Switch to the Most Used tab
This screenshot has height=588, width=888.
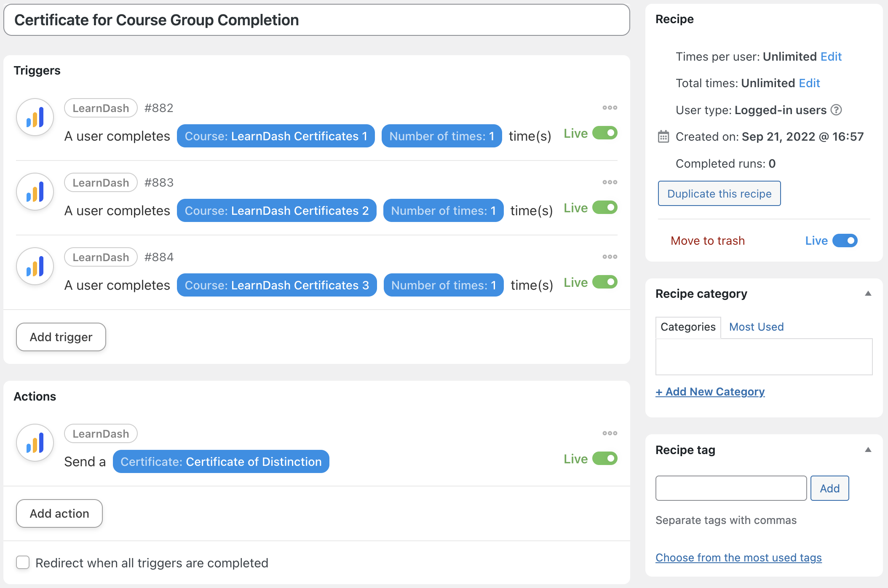tap(756, 327)
